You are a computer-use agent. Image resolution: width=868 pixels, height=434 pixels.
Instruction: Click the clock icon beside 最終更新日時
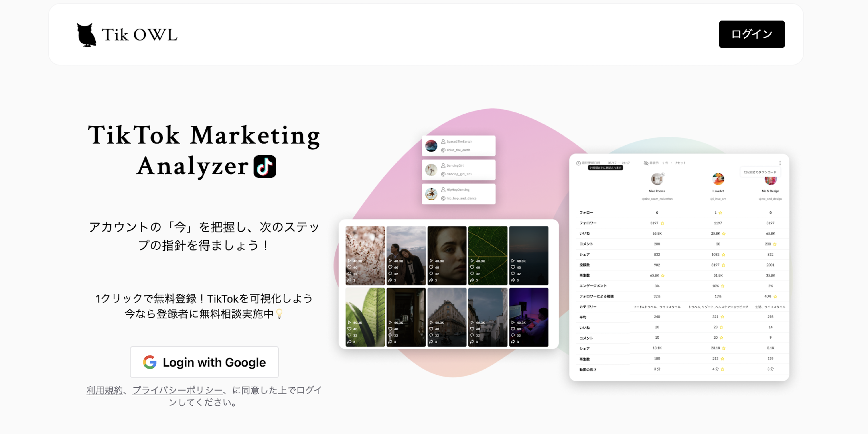click(x=578, y=163)
